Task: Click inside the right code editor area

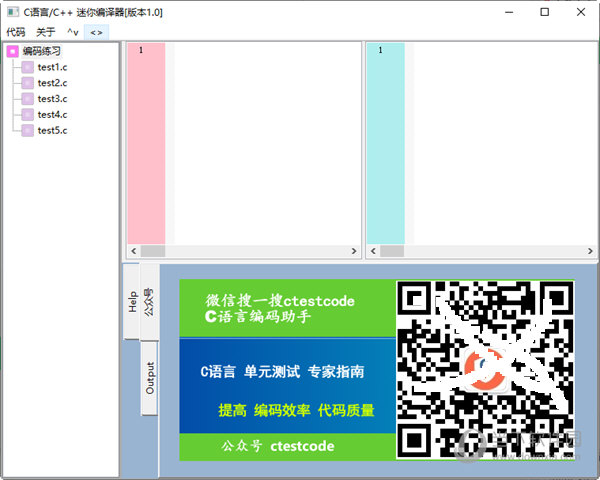Action: pyautogui.click(x=505, y=144)
